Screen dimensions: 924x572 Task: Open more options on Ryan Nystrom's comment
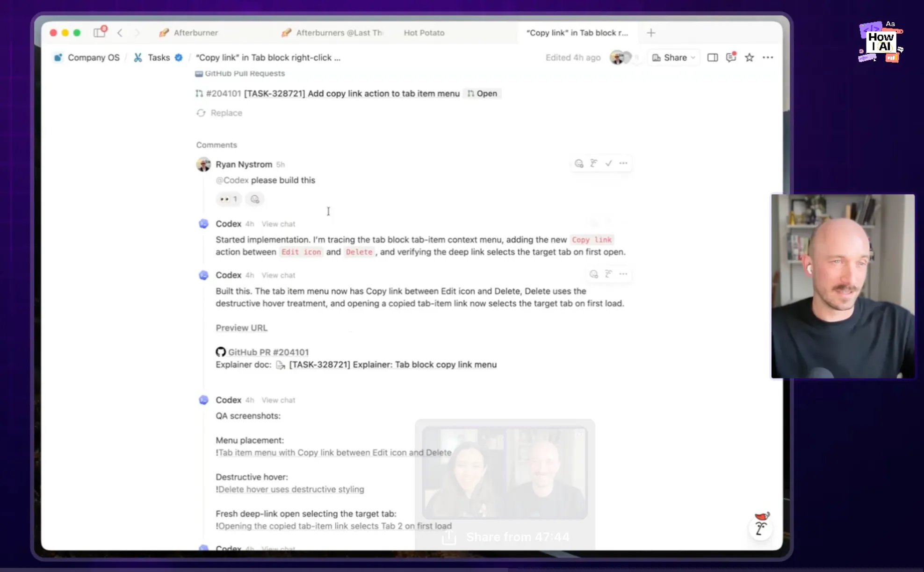(x=623, y=163)
